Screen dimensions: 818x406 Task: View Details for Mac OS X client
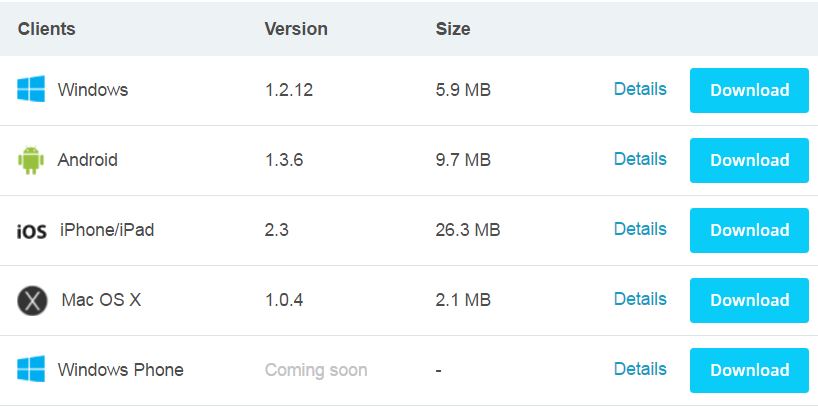tap(640, 299)
